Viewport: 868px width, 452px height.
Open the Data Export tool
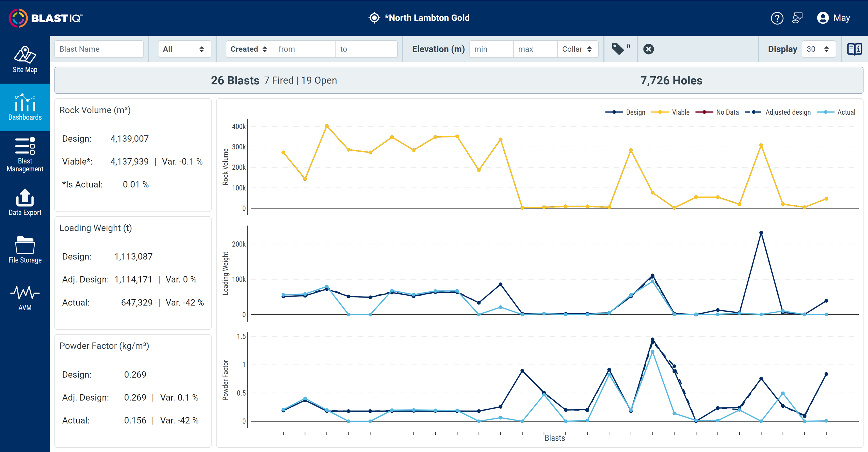tap(25, 202)
